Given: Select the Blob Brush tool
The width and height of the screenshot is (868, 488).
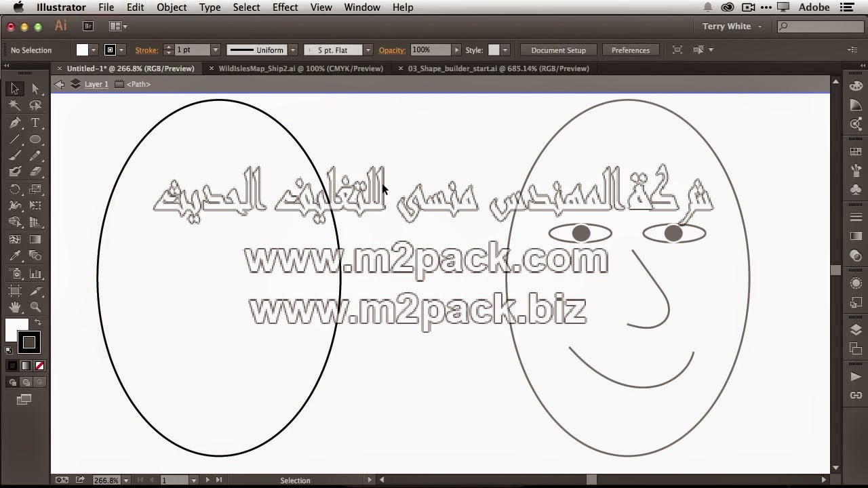Looking at the screenshot, I should pos(15,172).
